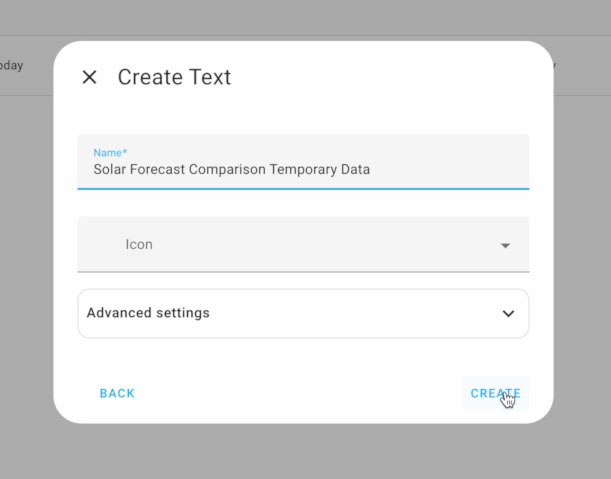The image size is (611, 479).
Task: Click the Advanced settings chevron icon
Action: (x=508, y=313)
